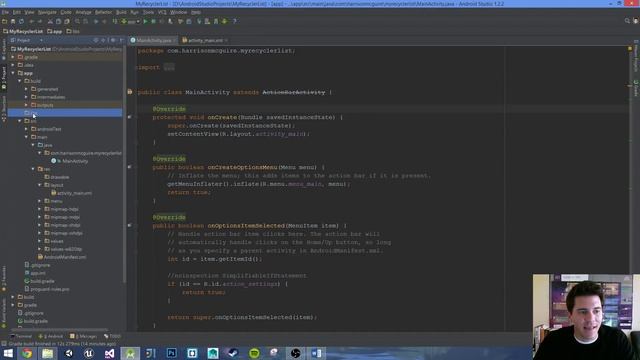The height and width of the screenshot is (360, 640).
Task: Click the Search Everywhere magnifier icon
Action: pyautogui.click(x=627, y=21)
